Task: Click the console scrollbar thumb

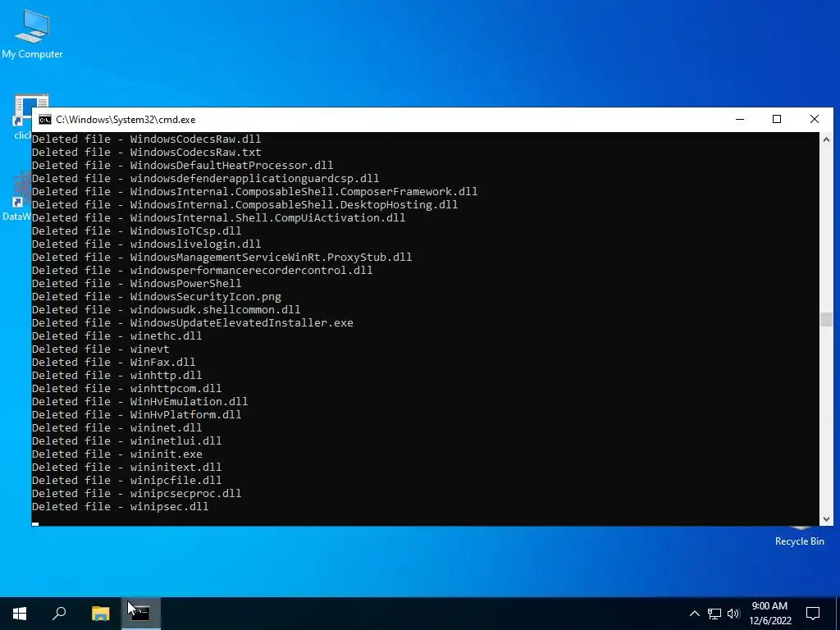Action: 826,319
